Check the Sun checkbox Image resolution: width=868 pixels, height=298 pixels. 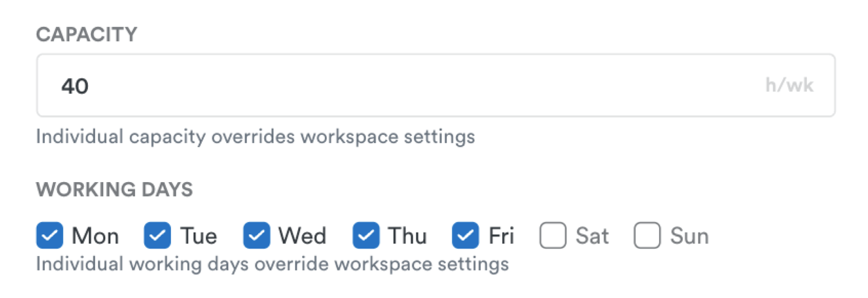647,235
